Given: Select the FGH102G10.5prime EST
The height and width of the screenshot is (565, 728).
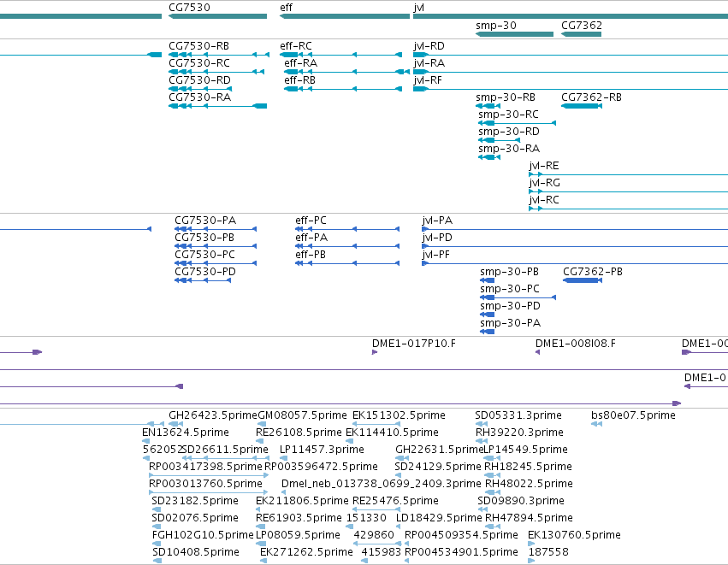Looking at the screenshot, I should pyautogui.click(x=157, y=544).
